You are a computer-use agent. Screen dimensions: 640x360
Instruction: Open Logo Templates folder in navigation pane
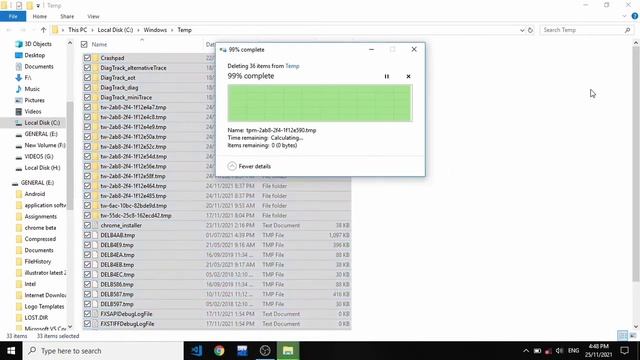(x=44, y=306)
